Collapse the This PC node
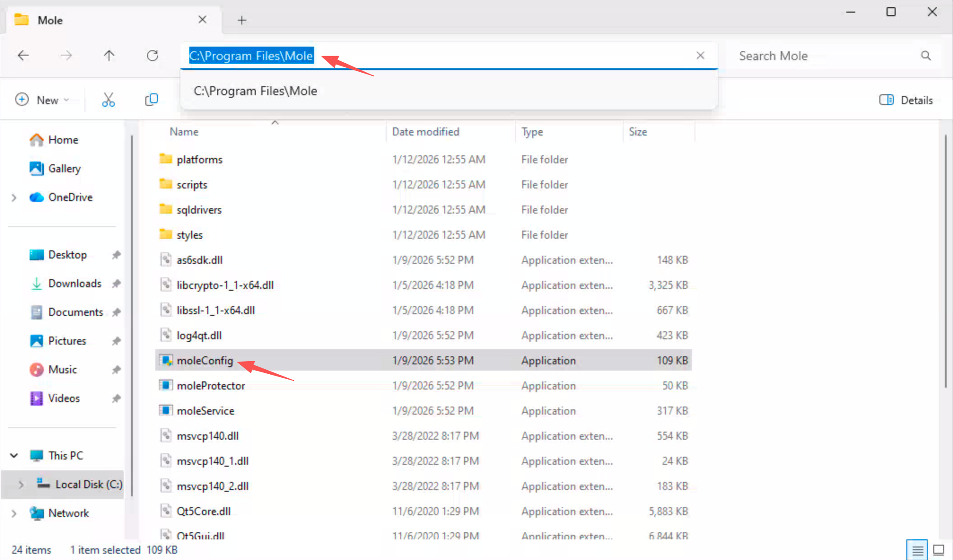Viewport: 953px width, 560px height. click(14, 455)
